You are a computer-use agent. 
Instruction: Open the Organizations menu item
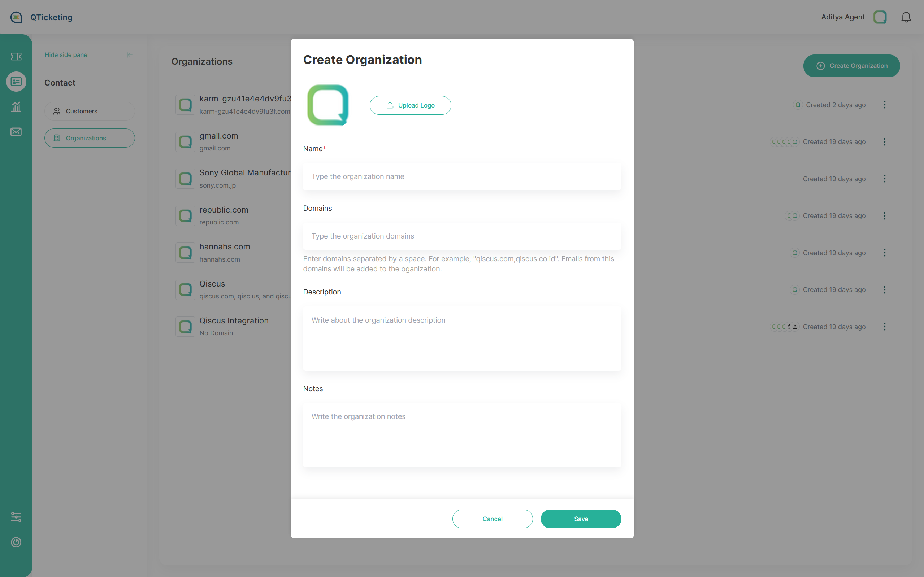[90, 138]
